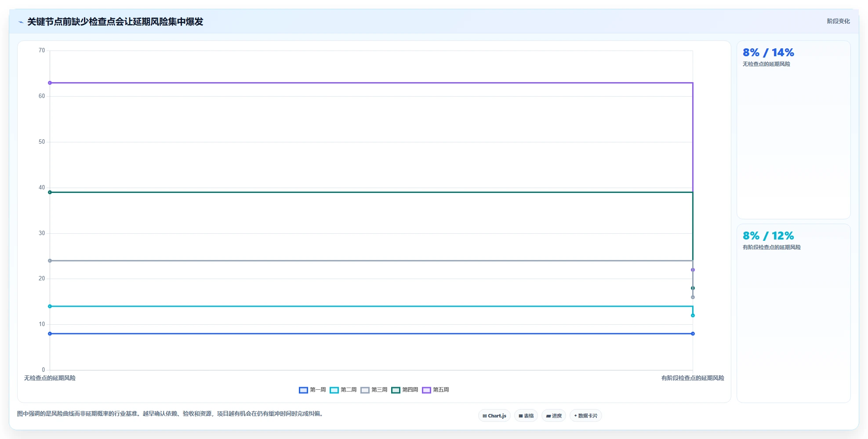Click the gray right-side data point at 16

(693, 297)
